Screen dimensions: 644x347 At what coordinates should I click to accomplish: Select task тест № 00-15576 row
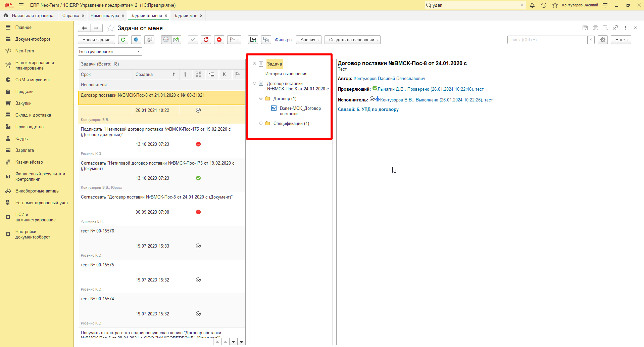coord(162,243)
